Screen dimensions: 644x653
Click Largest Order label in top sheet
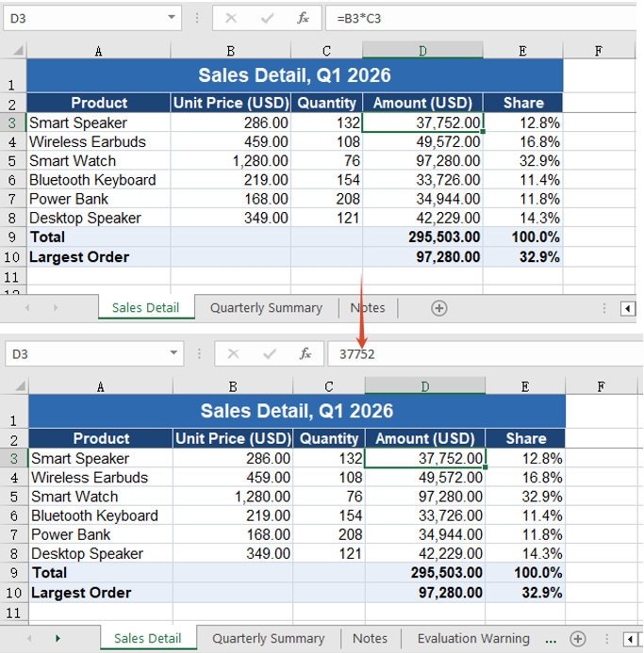98,257
